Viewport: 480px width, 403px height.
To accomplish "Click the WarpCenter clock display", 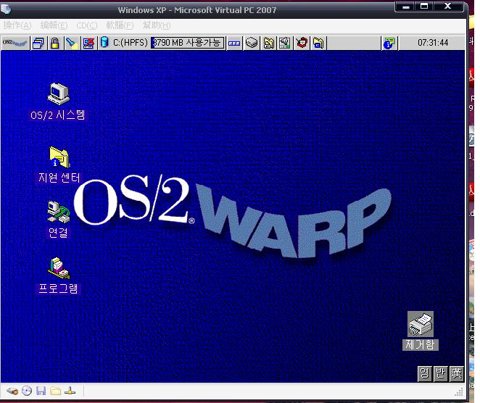I will [x=433, y=43].
